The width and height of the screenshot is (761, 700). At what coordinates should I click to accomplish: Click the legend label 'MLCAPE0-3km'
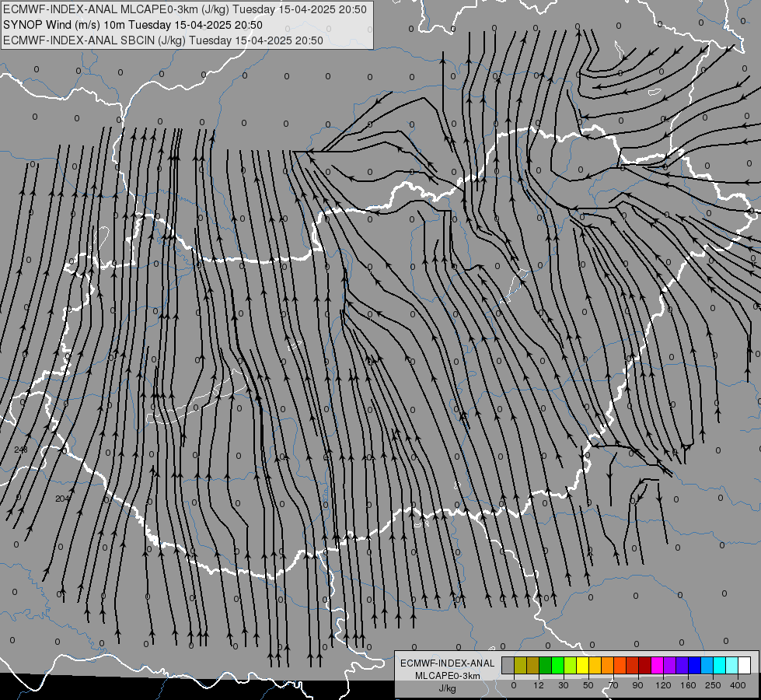447,676
